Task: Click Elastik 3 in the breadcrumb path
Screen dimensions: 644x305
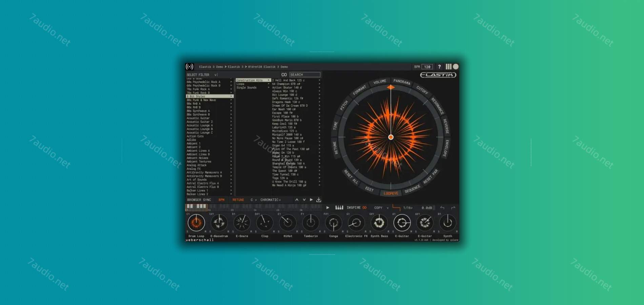Action: point(235,67)
